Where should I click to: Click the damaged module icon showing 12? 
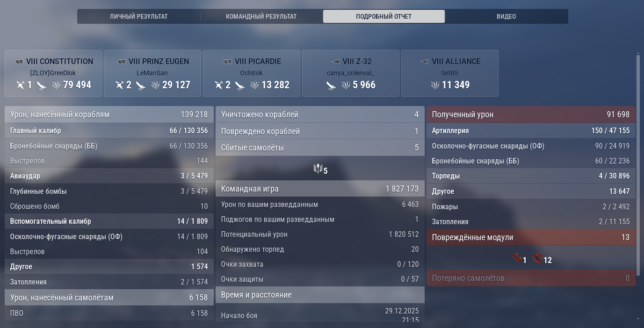tap(537, 258)
